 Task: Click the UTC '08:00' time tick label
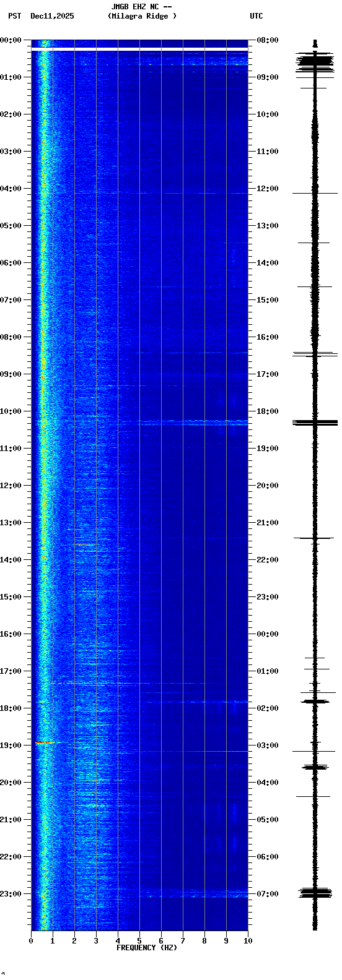(x=268, y=40)
